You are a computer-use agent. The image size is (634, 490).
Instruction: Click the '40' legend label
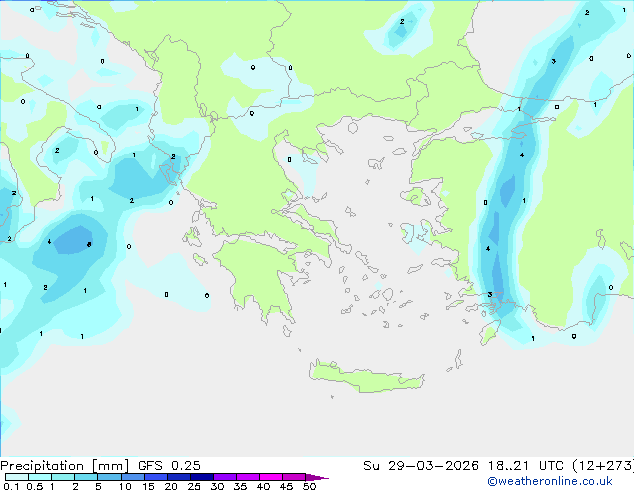pos(263,486)
